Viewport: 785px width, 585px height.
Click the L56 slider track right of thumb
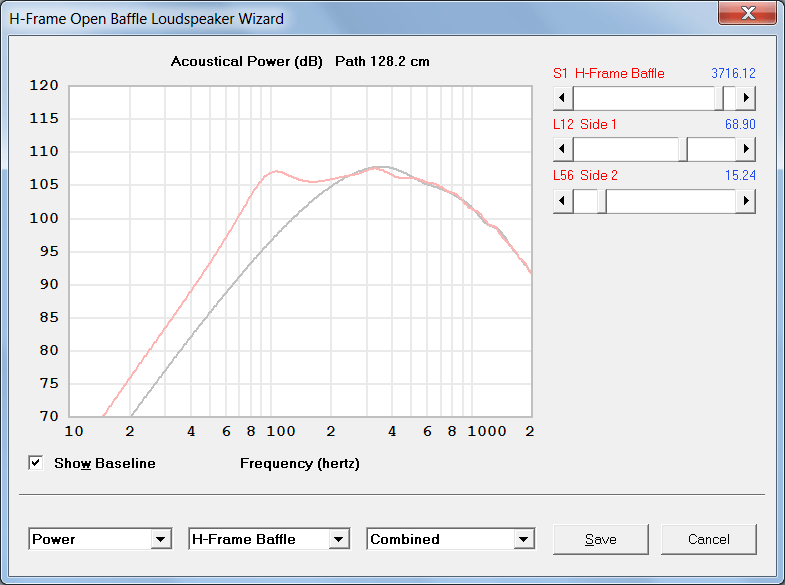coord(671,201)
